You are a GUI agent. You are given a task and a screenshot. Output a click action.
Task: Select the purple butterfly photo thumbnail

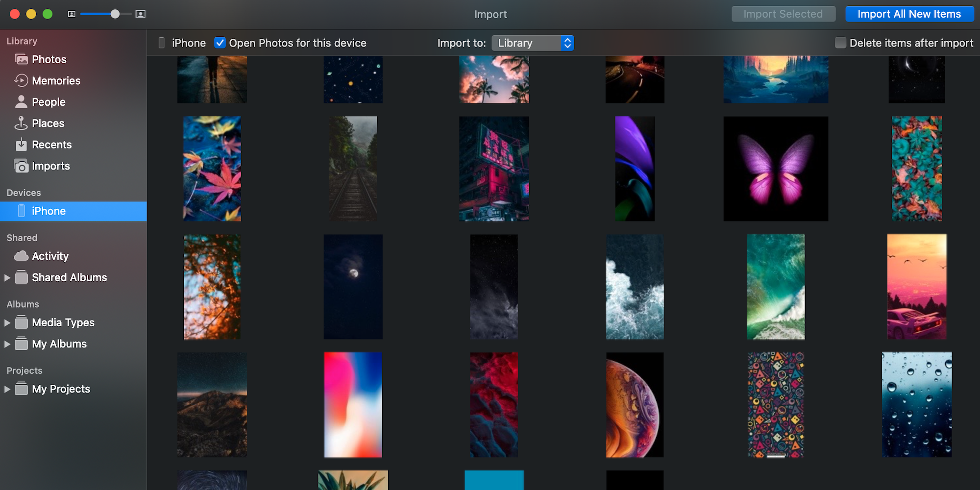point(776,169)
